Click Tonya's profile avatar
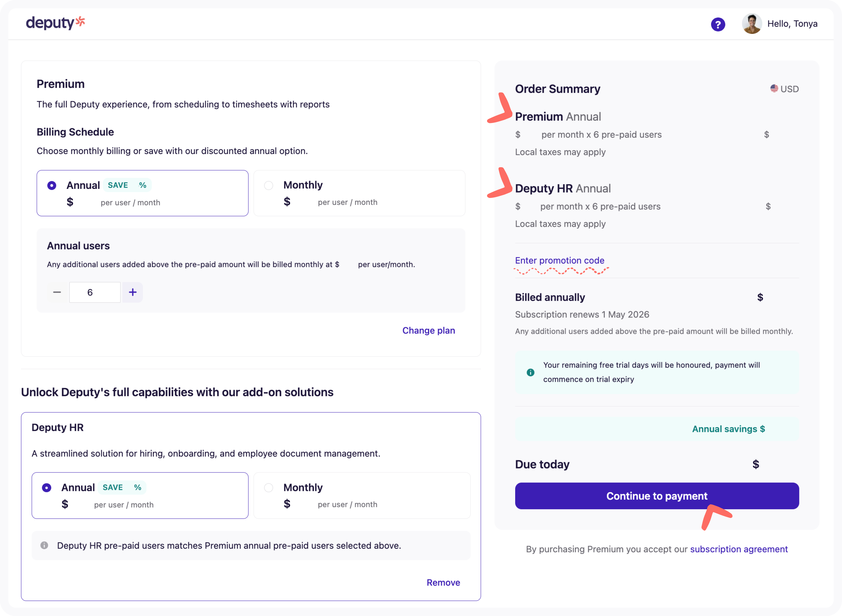The image size is (842, 616). (752, 24)
